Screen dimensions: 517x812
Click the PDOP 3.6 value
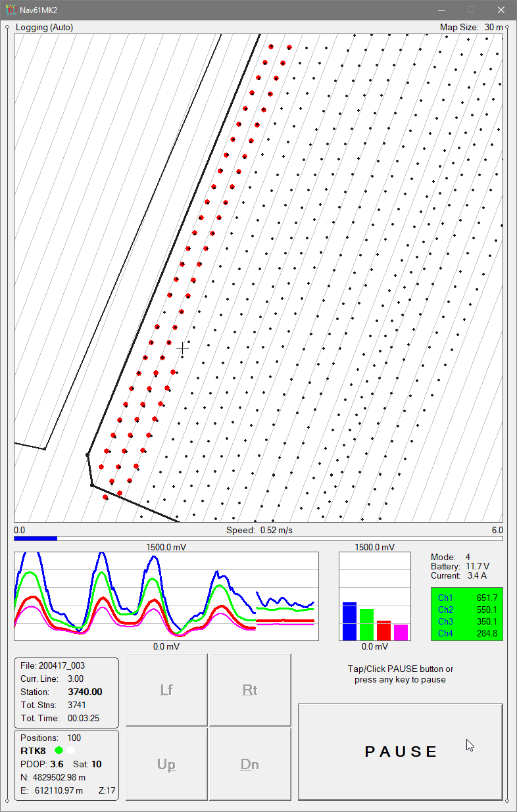(x=57, y=764)
